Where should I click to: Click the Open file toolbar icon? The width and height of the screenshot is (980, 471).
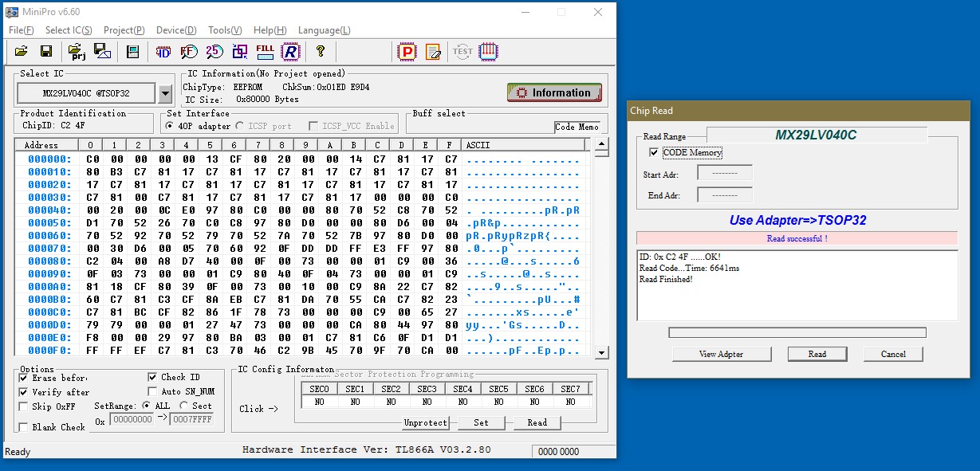(x=22, y=52)
